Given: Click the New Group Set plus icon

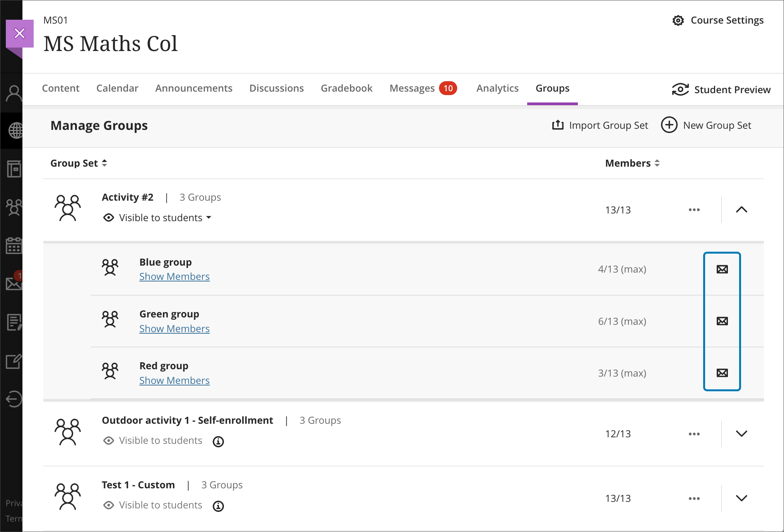Looking at the screenshot, I should (669, 125).
